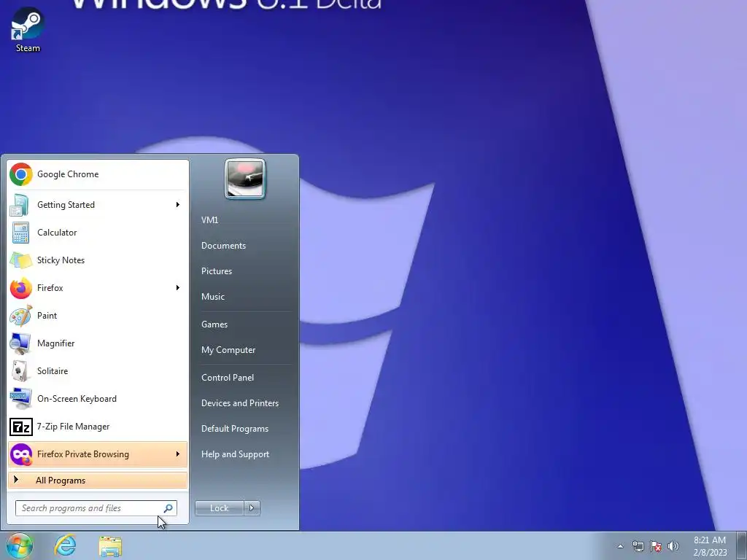Click the "Calculator" label text
The height and width of the screenshot is (560, 747).
point(57,233)
